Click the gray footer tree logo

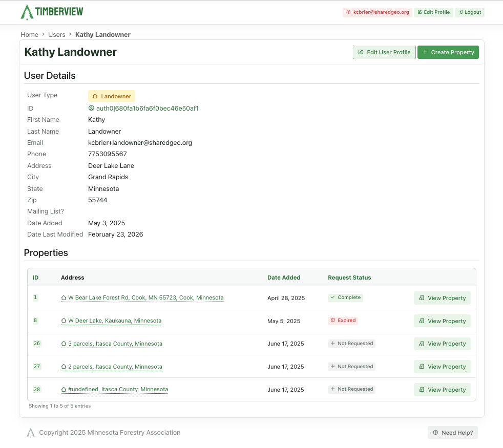point(30,433)
